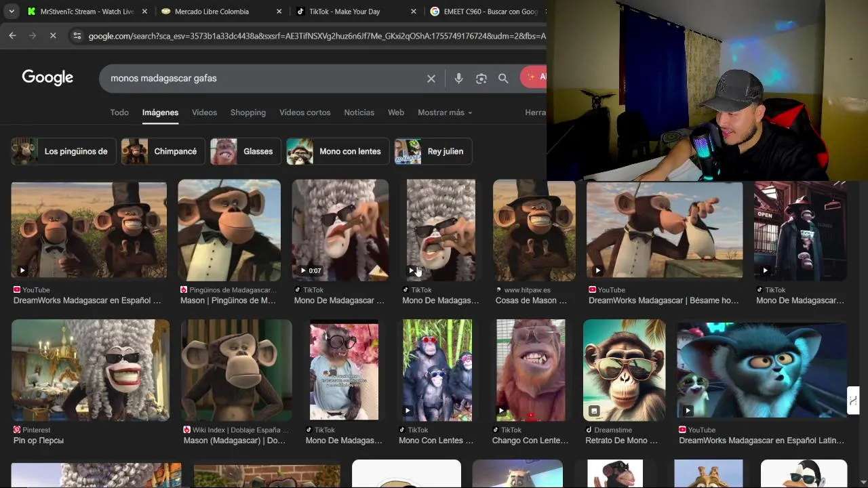This screenshot has height=488, width=868.
Task: Open the Shopping results tab
Action: [248, 113]
